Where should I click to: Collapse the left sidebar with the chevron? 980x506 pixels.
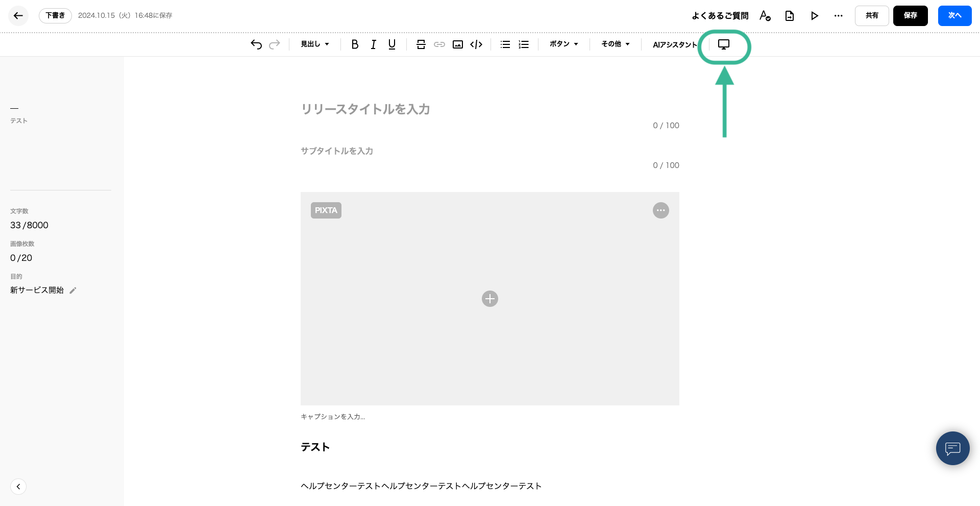(18, 487)
